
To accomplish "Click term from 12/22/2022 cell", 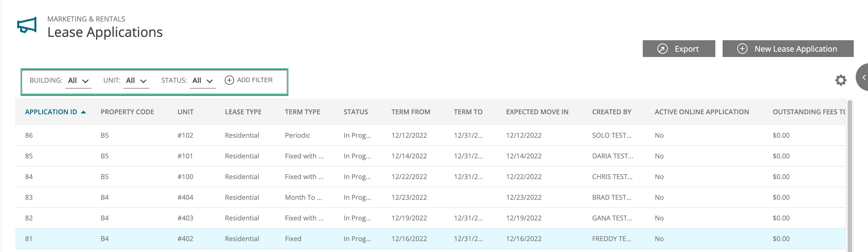I will point(409,177).
